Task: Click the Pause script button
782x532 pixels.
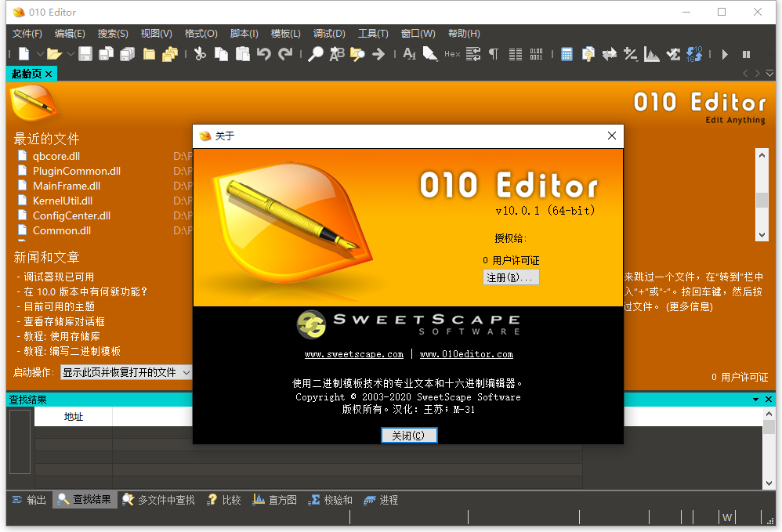Action: tap(746, 54)
